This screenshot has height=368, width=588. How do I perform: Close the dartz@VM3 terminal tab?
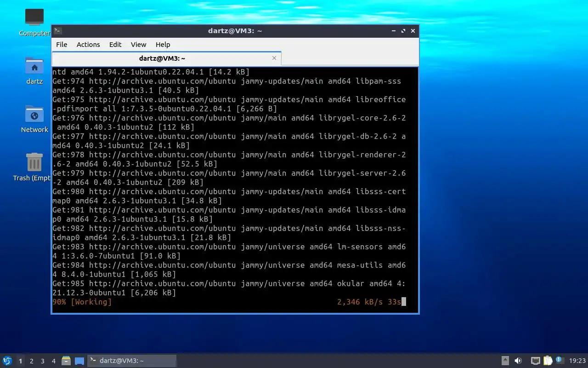(x=274, y=58)
